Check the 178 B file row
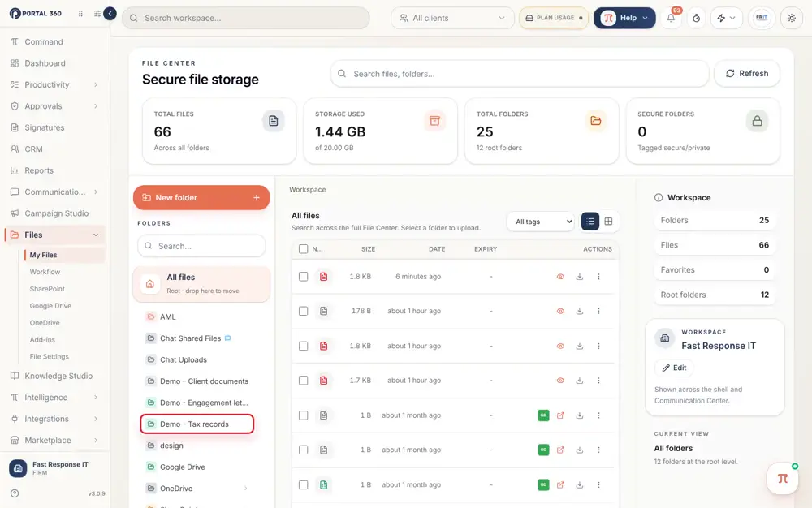This screenshot has width=812, height=508. coord(304,311)
